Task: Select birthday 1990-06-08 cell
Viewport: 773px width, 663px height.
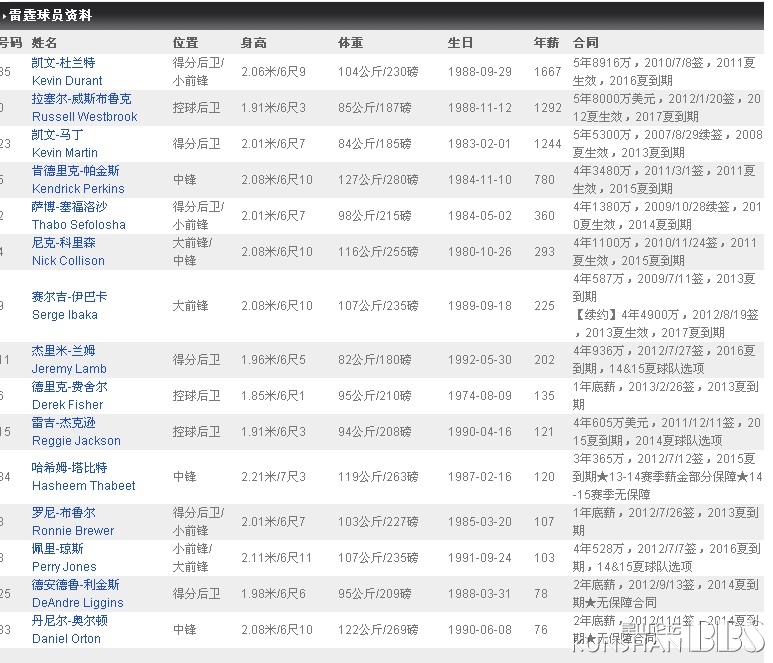Action: (480, 629)
